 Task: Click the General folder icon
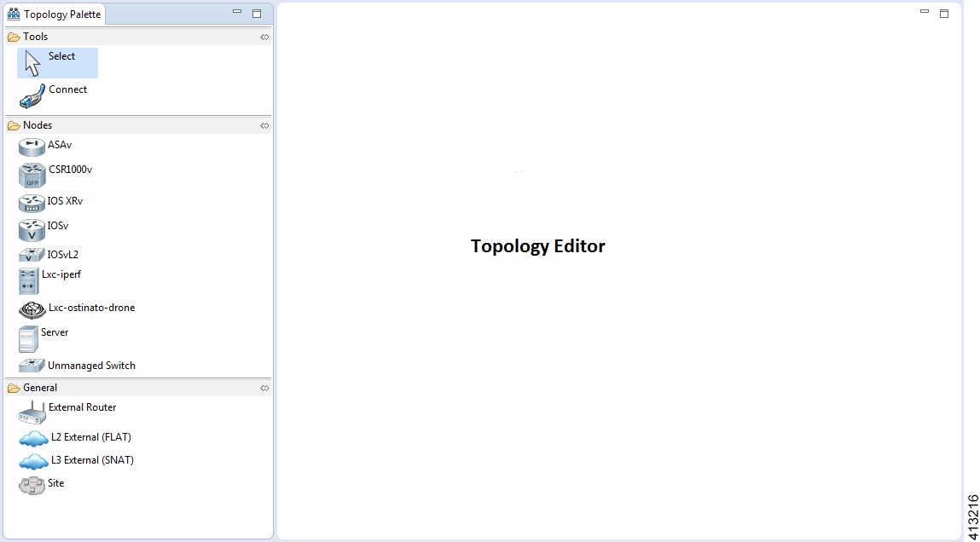[x=14, y=388]
